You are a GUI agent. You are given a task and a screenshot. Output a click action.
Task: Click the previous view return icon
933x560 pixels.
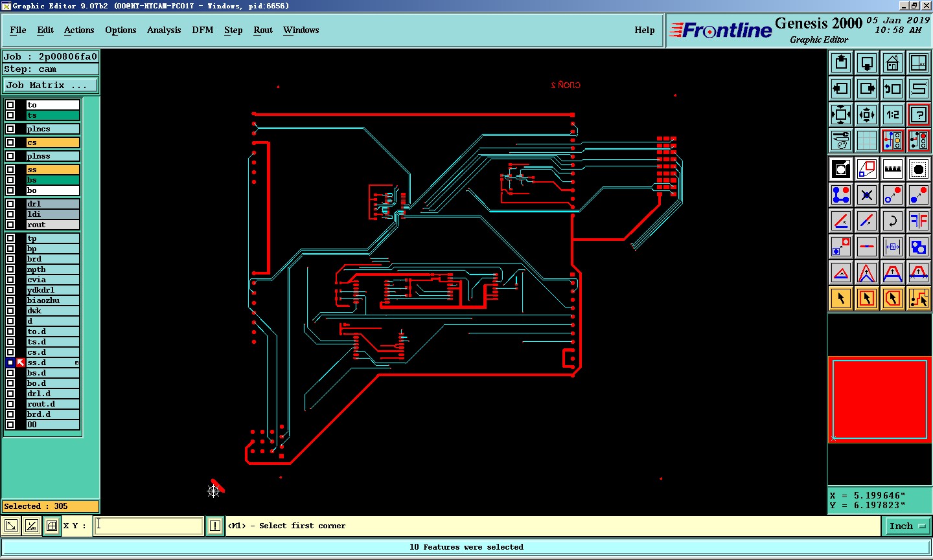click(x=893, y=89)
